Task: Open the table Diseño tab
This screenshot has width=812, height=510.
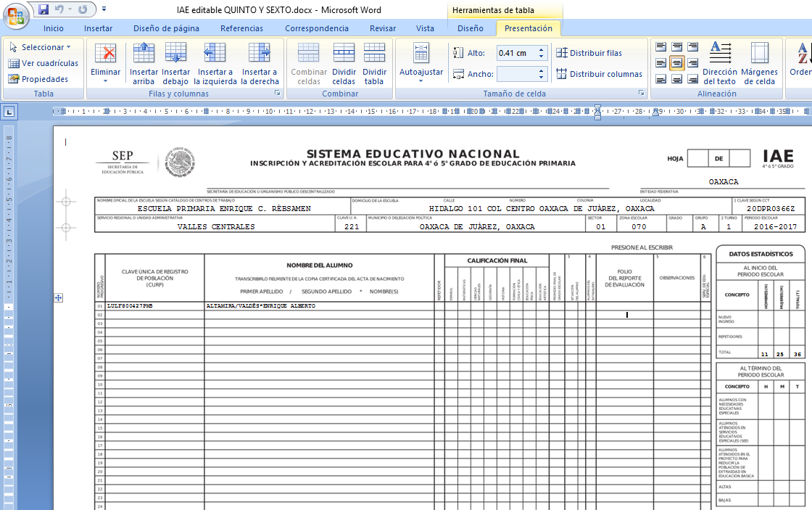Action: 471,28
